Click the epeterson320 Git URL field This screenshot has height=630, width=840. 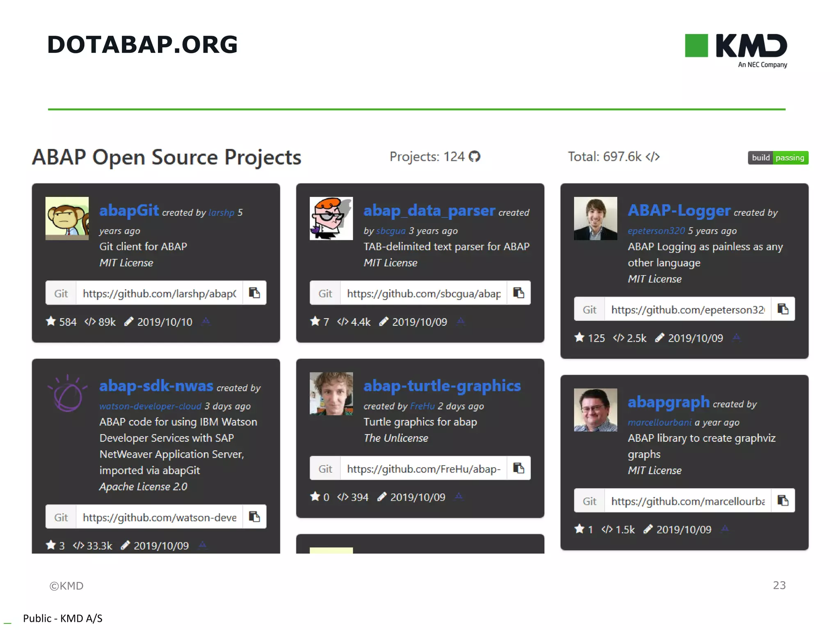click(x=687, y=309)
